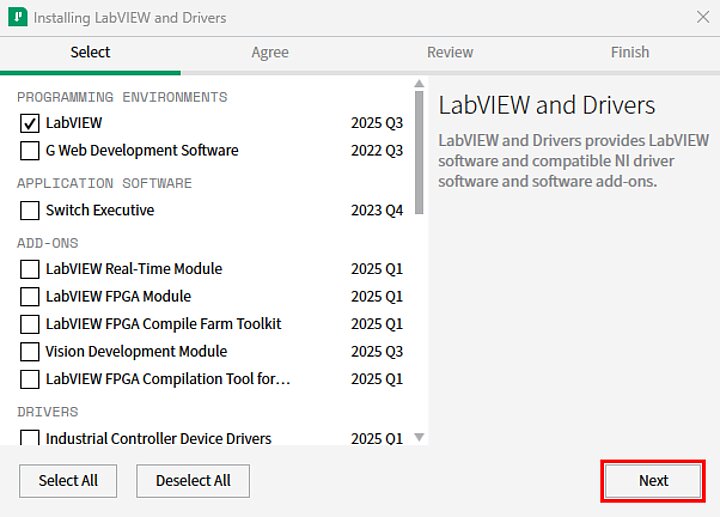Proceed with the Next button
720x517 pixels.
tap(653, 481)
